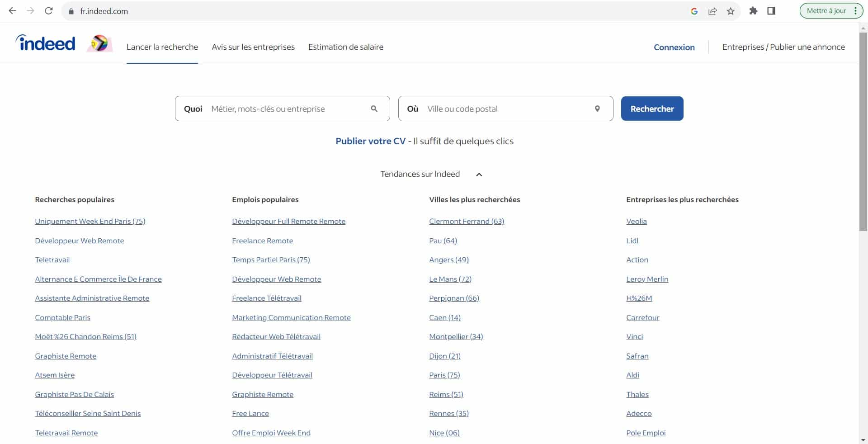Click the share page icon
Screen dimensions: 868x444
[x=712, y=11]
